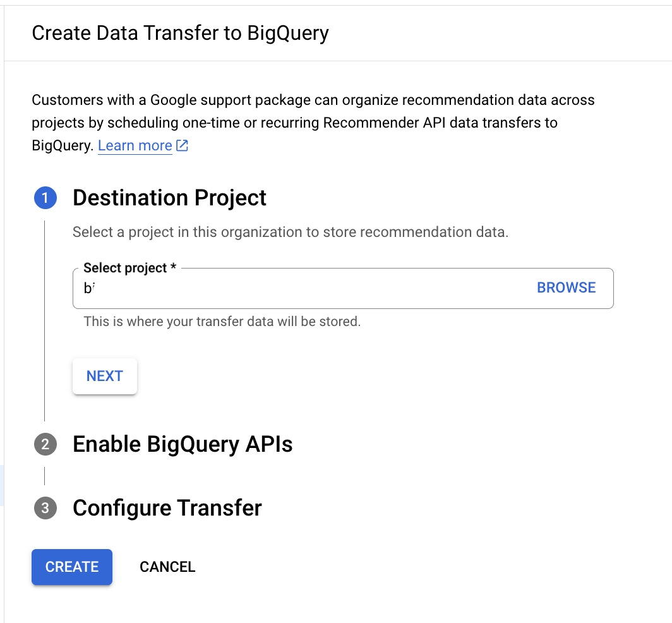Expand the Enable BigQuery APIs step

point(183,445)
